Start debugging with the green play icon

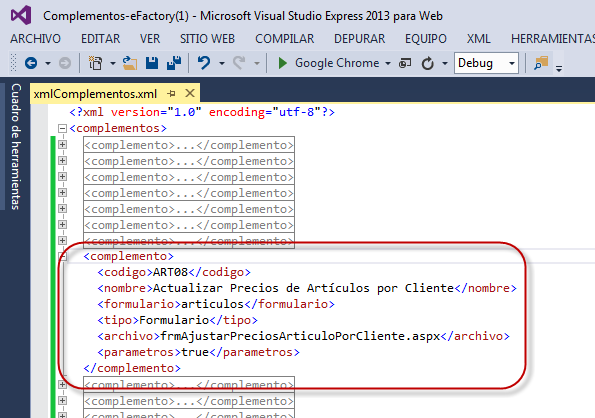(282, 63)
